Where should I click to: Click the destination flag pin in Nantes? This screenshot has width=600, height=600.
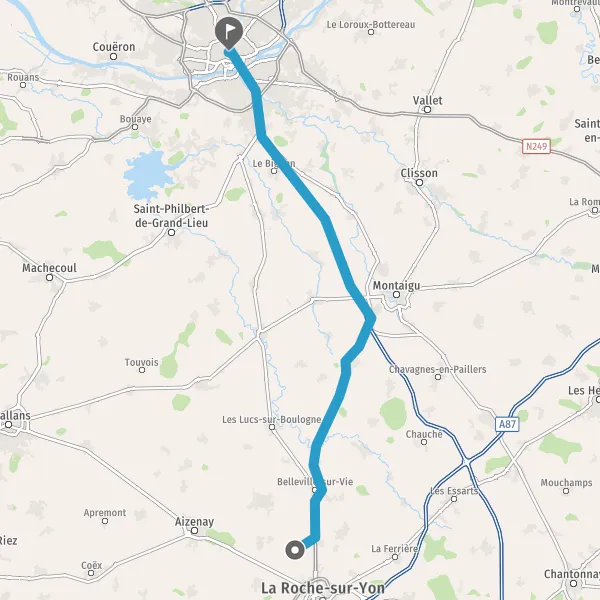(x=229, y=33)
